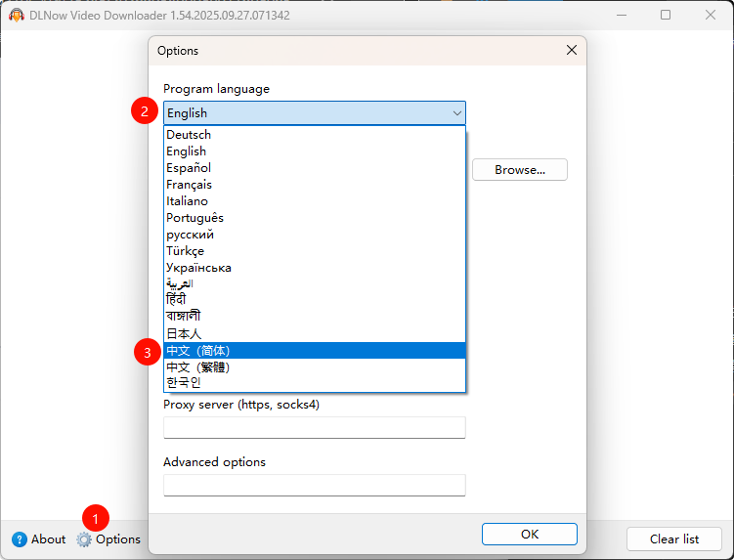Collapse the Program language dropdown arrow
The image size is (734, 560).
click(456, 113)
